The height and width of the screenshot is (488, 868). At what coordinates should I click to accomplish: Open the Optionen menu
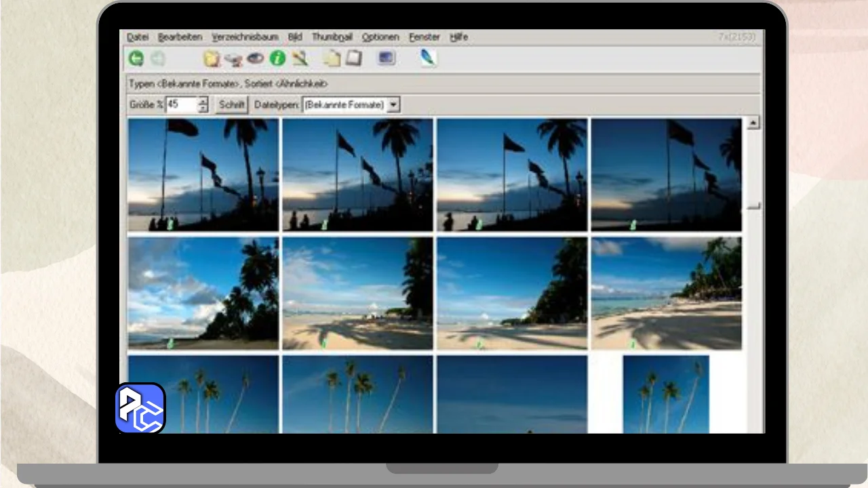pos(380,37)
